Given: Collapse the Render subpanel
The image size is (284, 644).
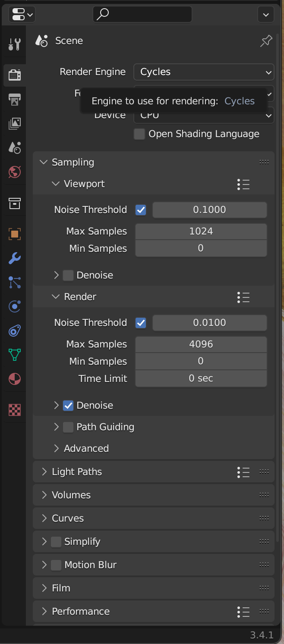Looking at the screenshot, I should click(56, 297).
